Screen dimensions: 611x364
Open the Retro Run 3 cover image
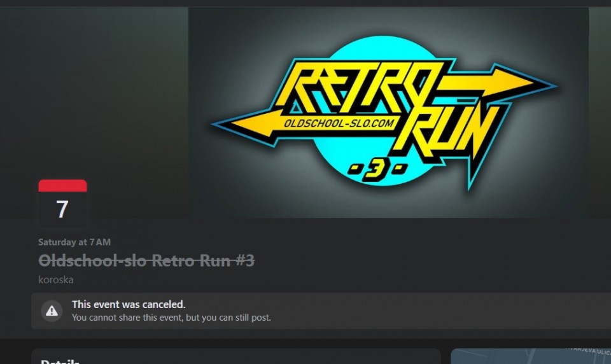pos(388,112)
